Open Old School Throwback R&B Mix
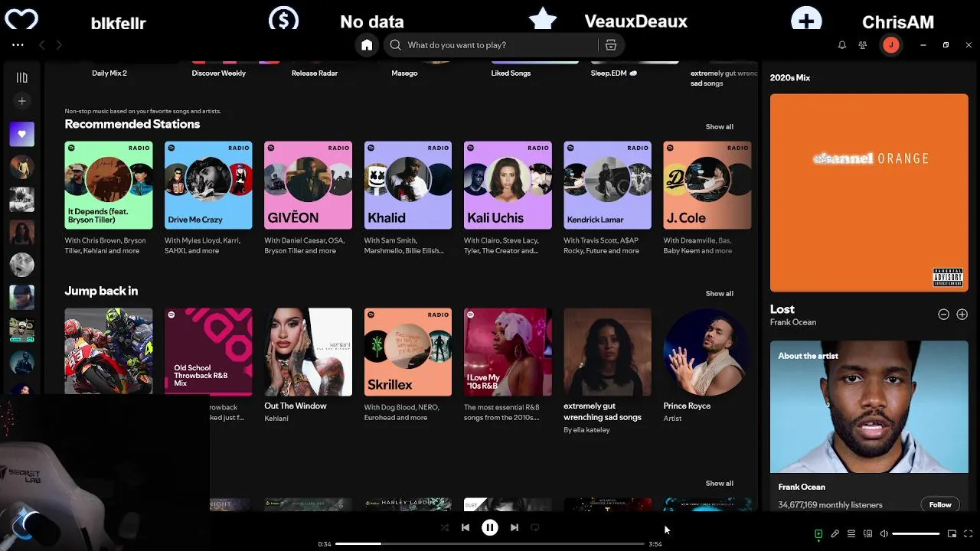The image size is (980, 551). [x=208, y=352]
